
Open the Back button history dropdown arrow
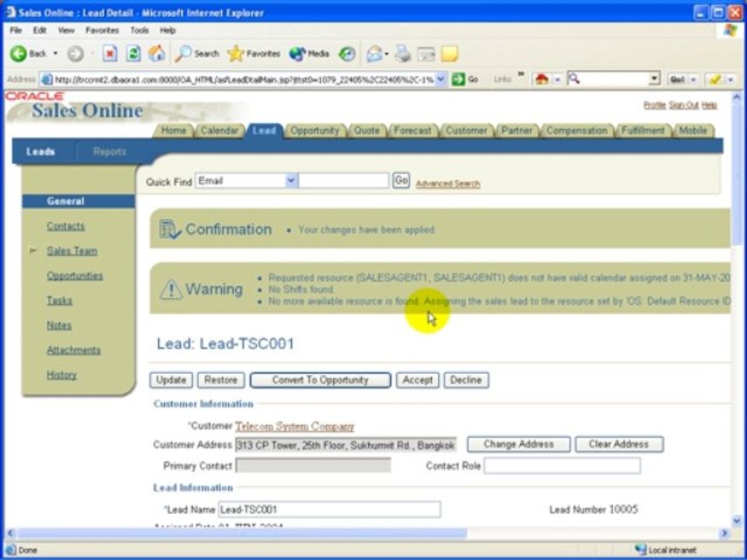(55, 54)
